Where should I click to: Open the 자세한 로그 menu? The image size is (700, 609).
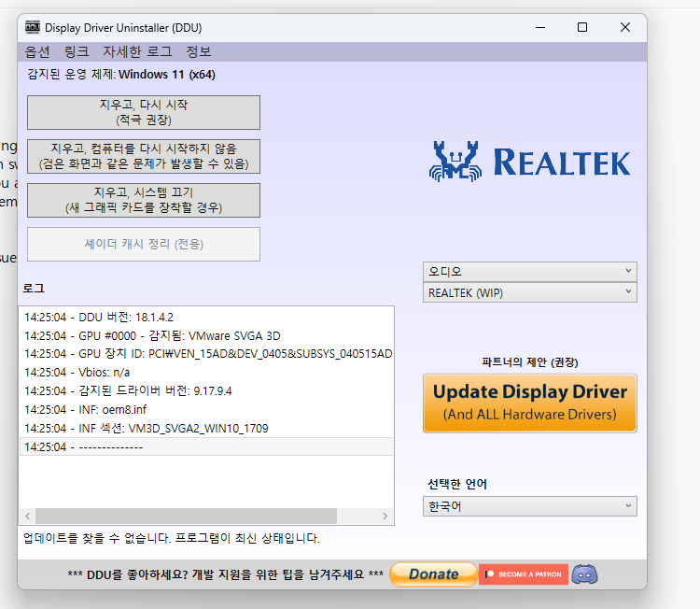pyautogui.click(x=137, y=51)
